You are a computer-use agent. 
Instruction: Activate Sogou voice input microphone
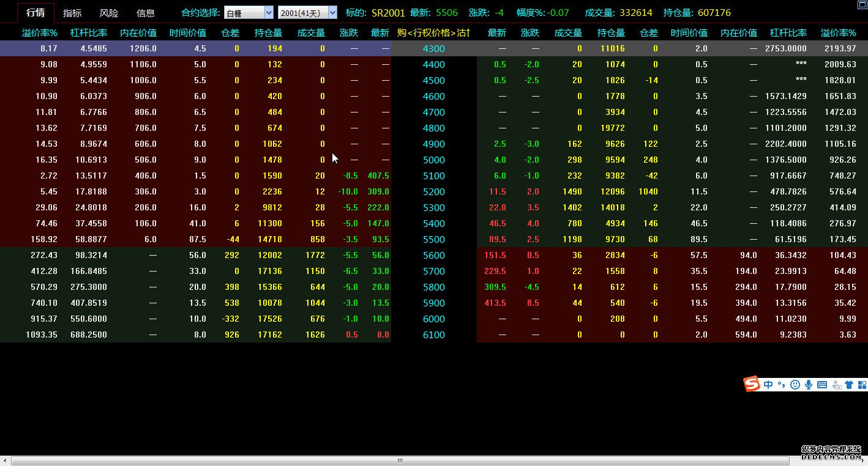pos(809,385)
